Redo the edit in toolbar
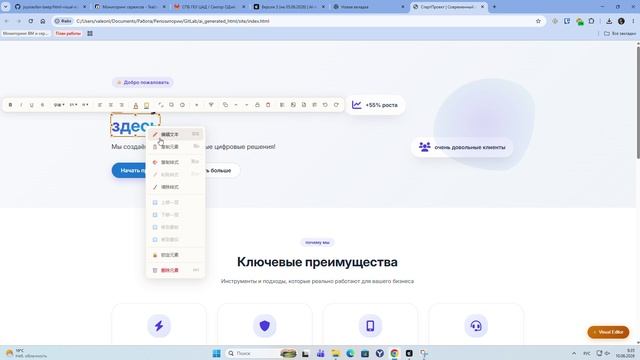The height and width of the screenshot is (360, 640). tap(336, 105)
